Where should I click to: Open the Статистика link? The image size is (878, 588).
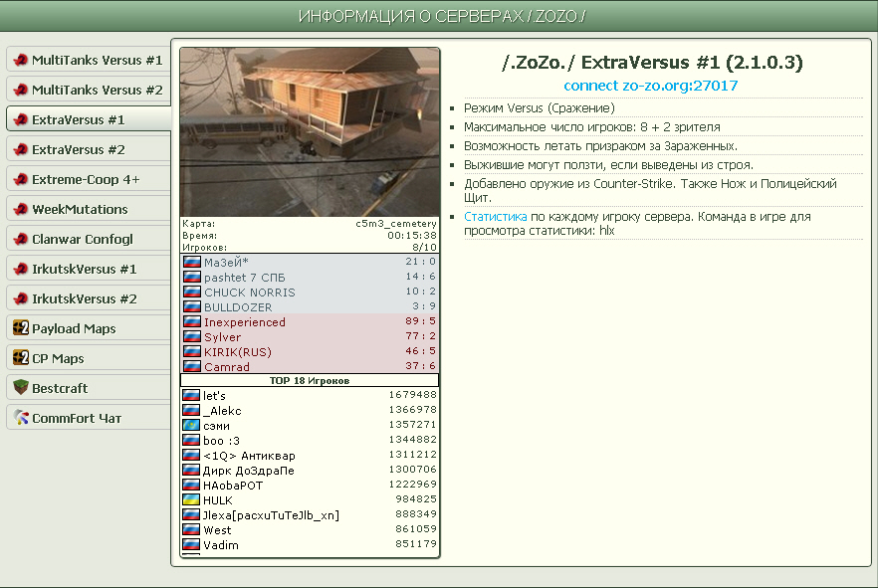tap(495, 216)
